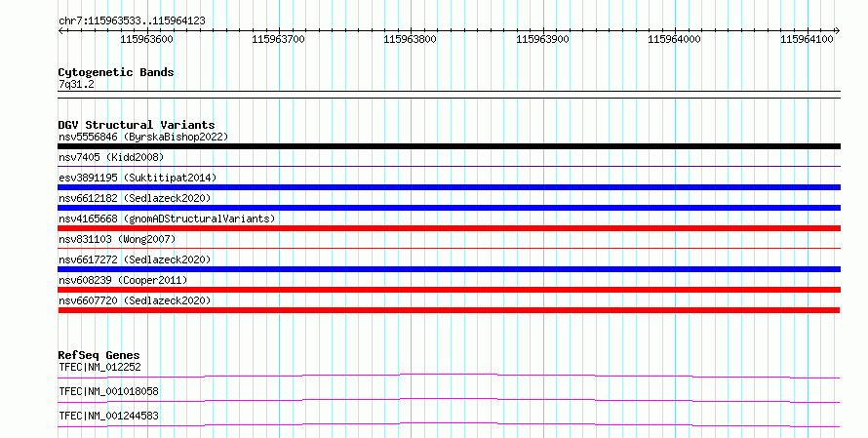Click ruler tick label 115963700

tap(279, 39)
